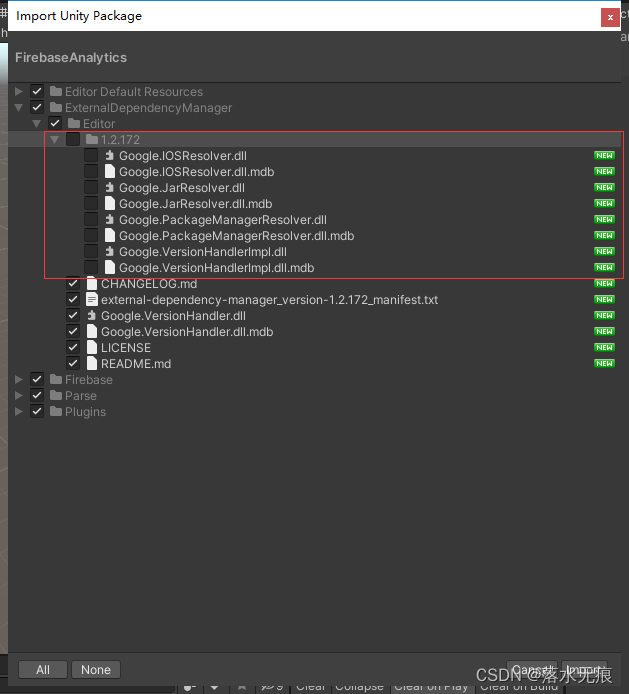Check Google.PackageManagerResolver.dll checkbox
The image size is (629, 694).
[x=91, y=220]
